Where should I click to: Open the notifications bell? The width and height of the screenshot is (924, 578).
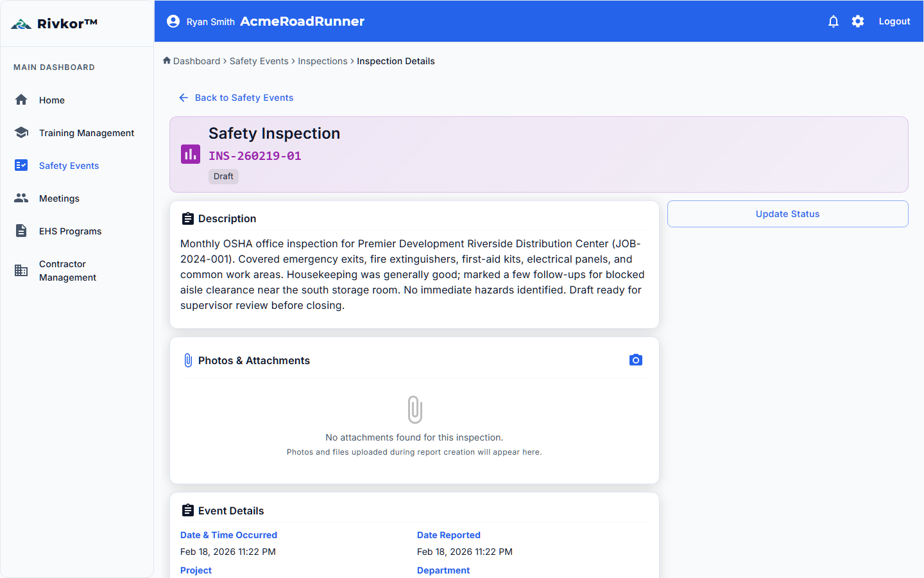(x=834, y=21)
